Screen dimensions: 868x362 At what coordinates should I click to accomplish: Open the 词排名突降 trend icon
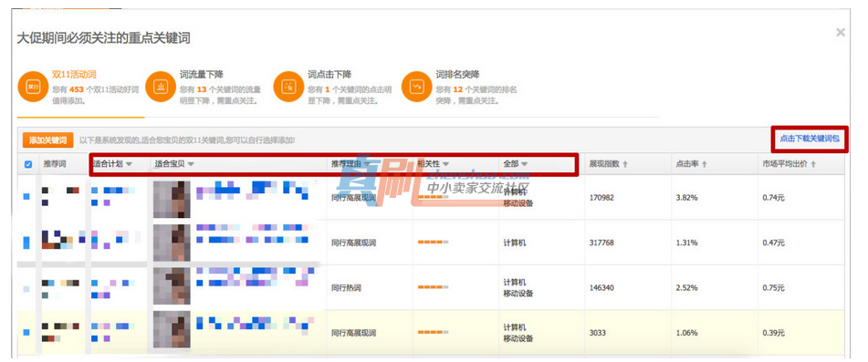tap(416, 87)
